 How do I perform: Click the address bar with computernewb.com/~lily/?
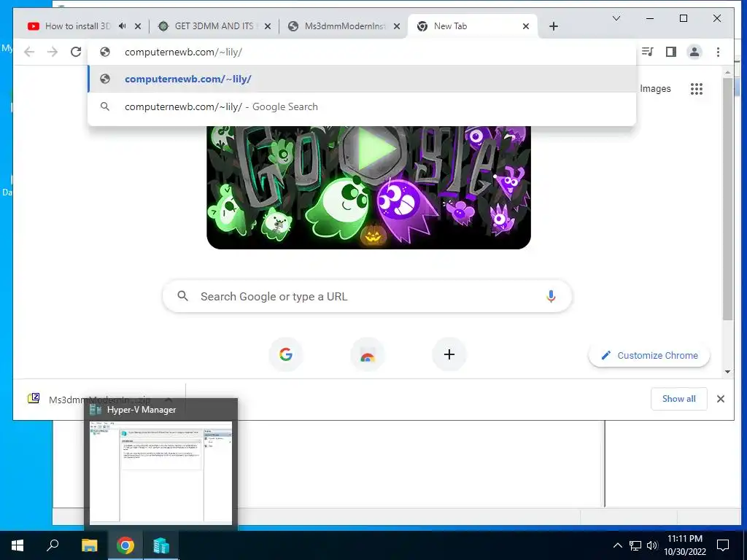pos(362,52)
